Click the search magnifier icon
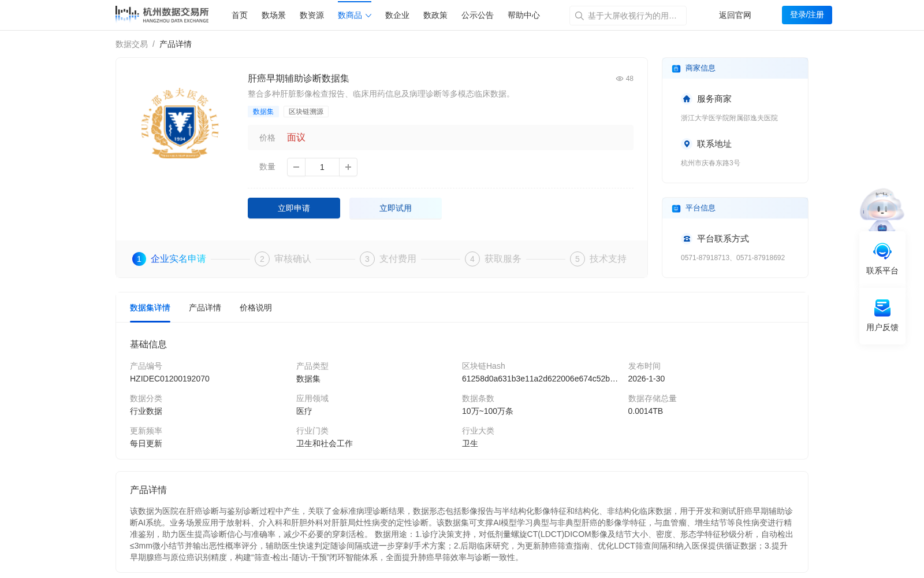Screen dimensions: 924x578 click(x=579, y=16)
